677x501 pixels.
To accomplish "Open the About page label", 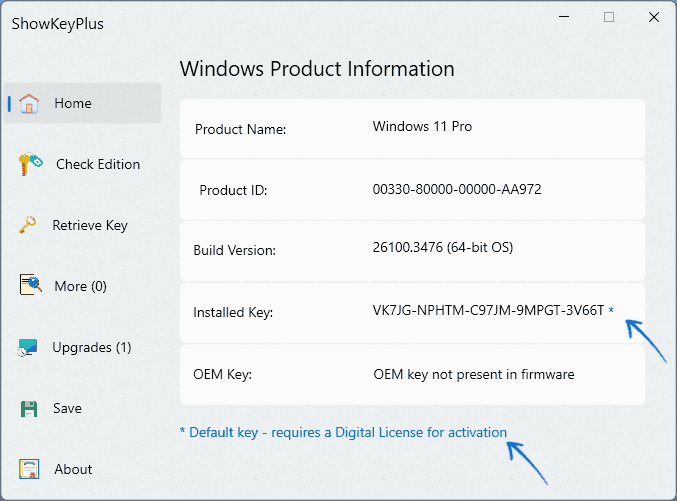I will 73,469.
